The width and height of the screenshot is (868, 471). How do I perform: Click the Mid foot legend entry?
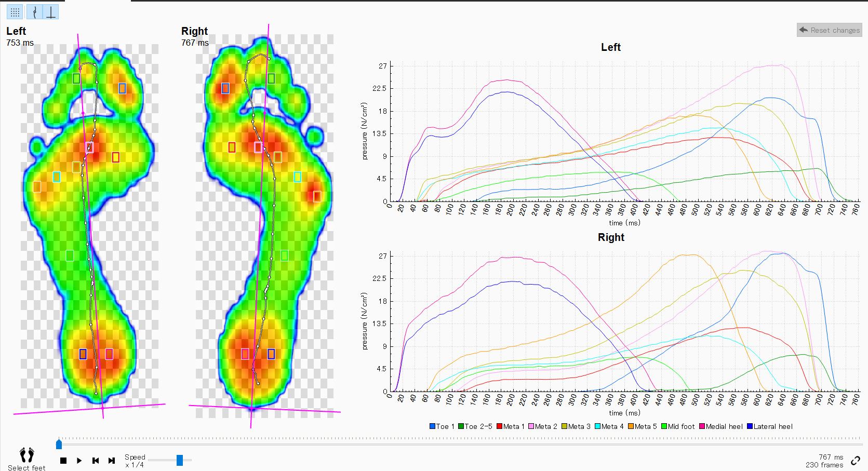[x=678, y=426]
